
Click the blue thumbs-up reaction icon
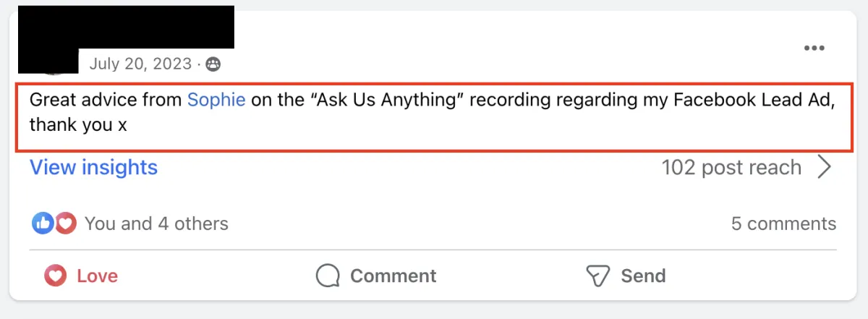(42, 224)
